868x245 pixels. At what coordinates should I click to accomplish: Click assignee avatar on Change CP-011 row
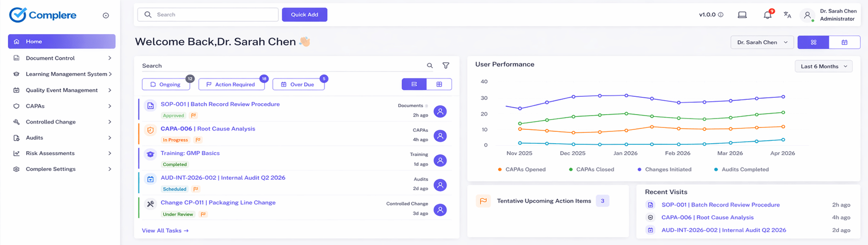coord(440,210)
